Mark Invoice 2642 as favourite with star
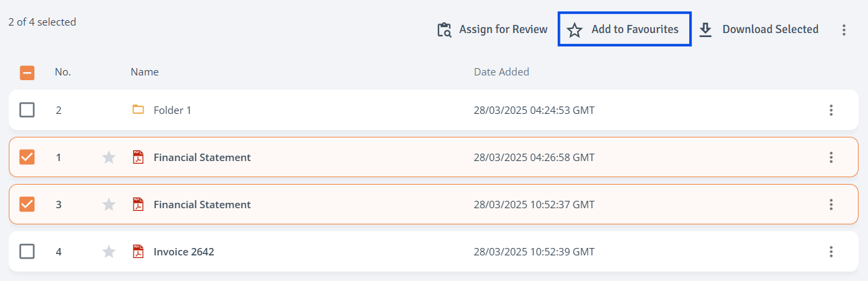The width and height of the screenshot is (868, 281). click(109, 251)
